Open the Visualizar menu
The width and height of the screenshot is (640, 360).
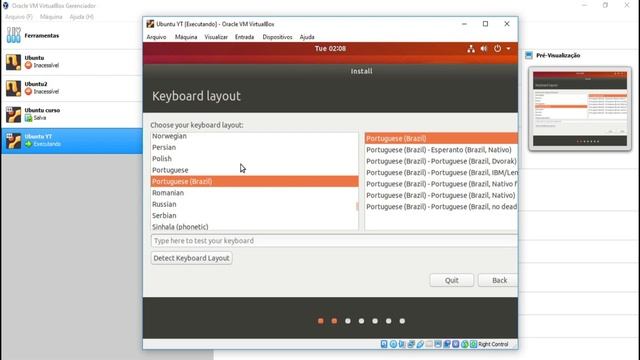[x=216, y=37]
